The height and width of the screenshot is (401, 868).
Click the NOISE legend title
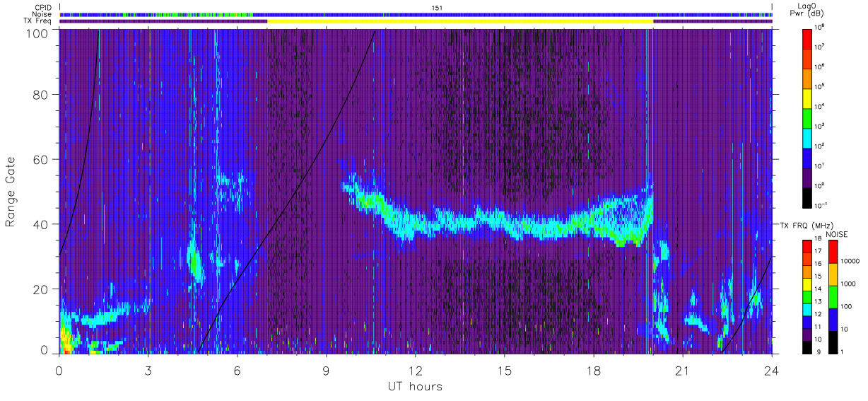coord(836,234)
